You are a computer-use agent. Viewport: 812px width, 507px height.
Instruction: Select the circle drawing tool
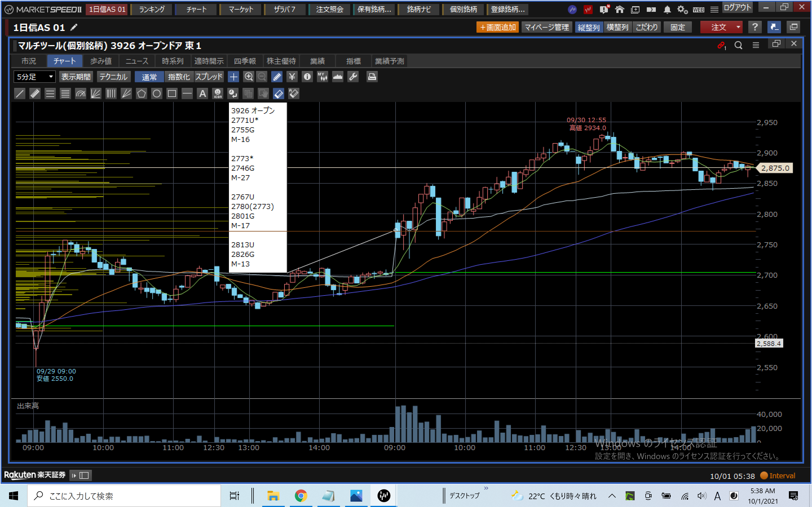(x=157, y=94)
